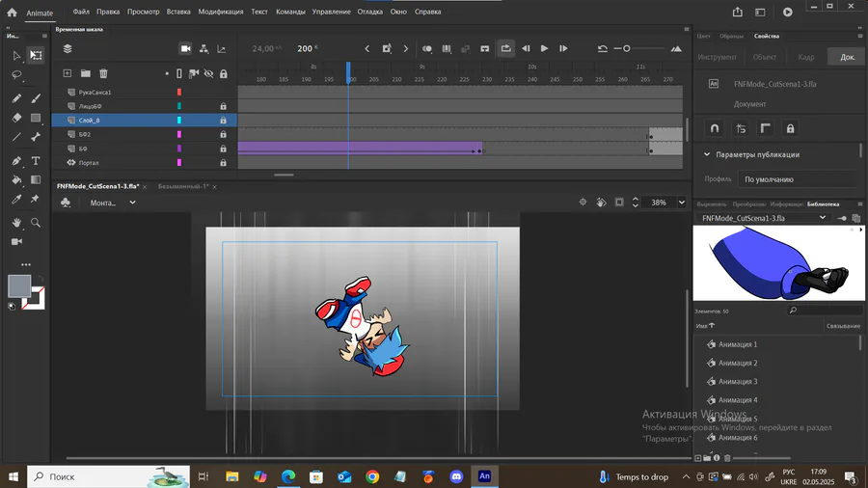
Task: Open the layer parenting view
Action: [x=203, y=48]
